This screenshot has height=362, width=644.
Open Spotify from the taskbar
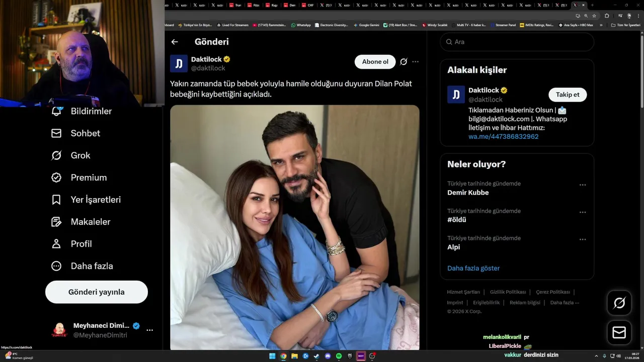click(339, 356)
